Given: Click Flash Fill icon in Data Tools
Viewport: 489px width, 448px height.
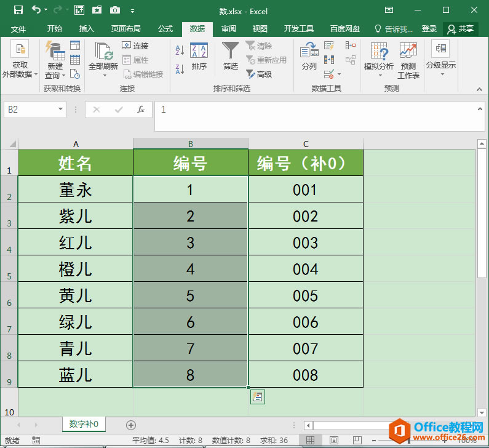Looking at the screenshot, I should pyautogui.click(x=328, y=46).
